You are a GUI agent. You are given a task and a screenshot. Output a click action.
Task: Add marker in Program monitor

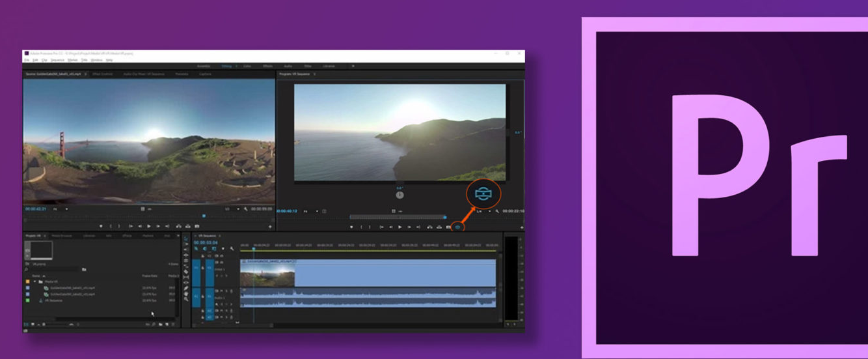pos(351,227)
